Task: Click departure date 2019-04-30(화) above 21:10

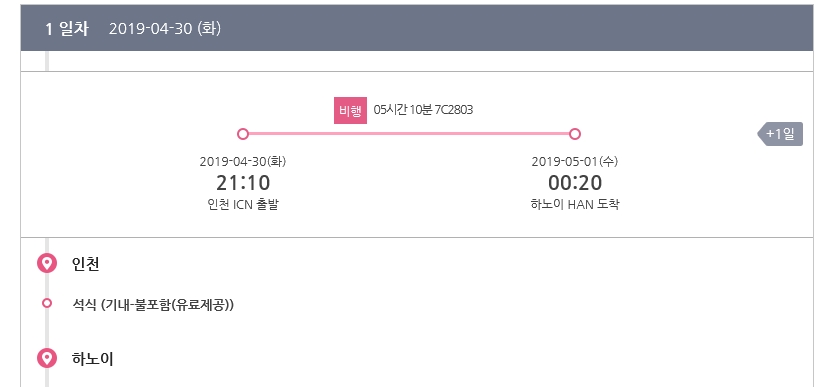Action: 243,162
